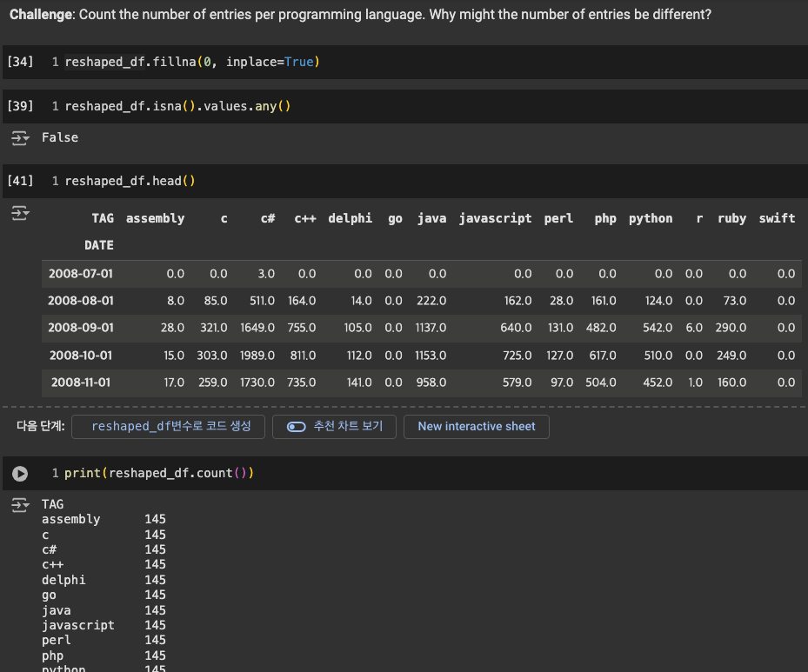
Task: Click the 1137.0 java value
Action: [431, 328]
